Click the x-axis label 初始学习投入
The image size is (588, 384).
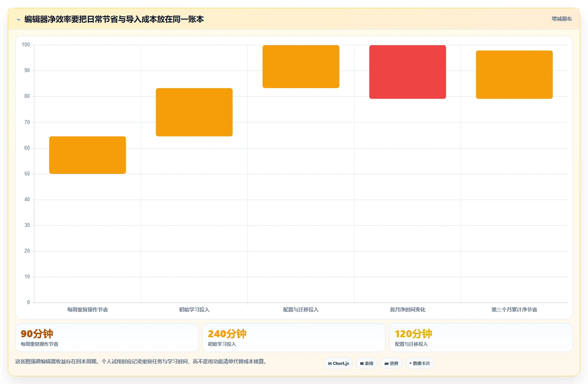(x=194, y=310)
